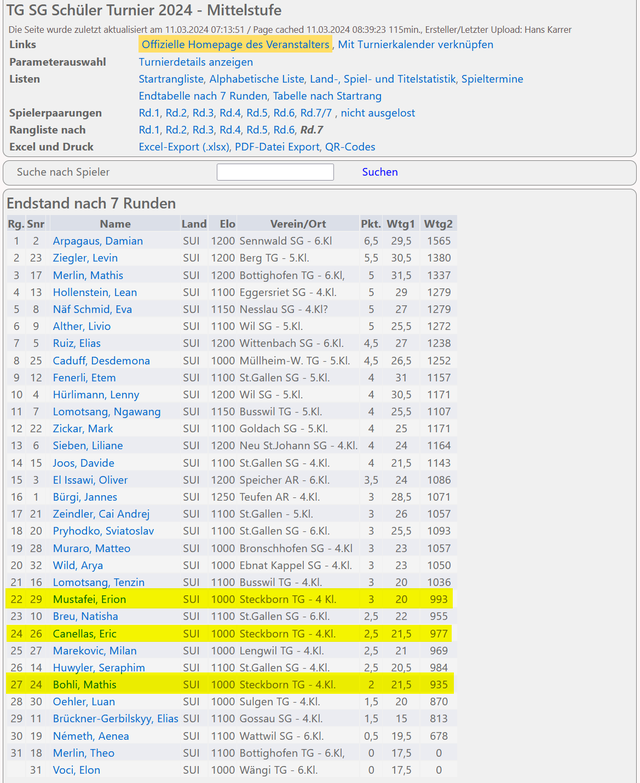Open player El Issawi, Oliver
The width and height of the screenshot is (640, 783).
(90, 480)
